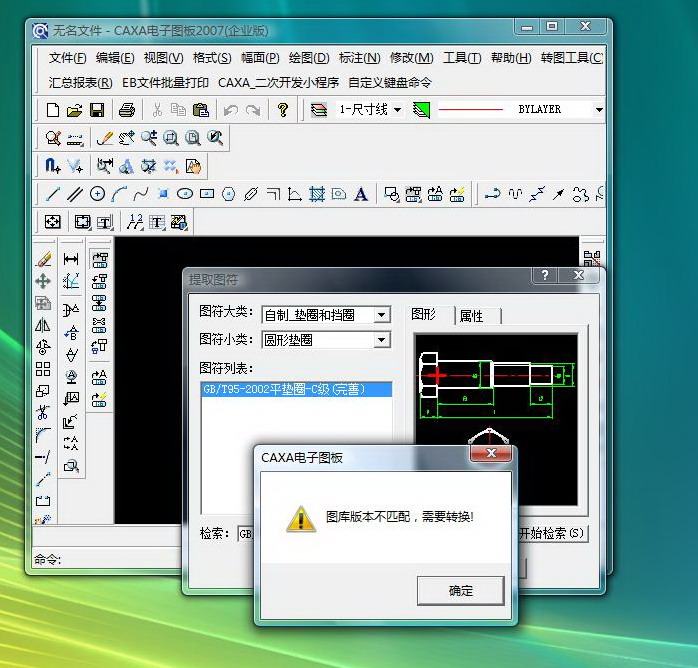Open the 1-尺寸线 layer dropdown
698x668 pixels.
point(398,109)
